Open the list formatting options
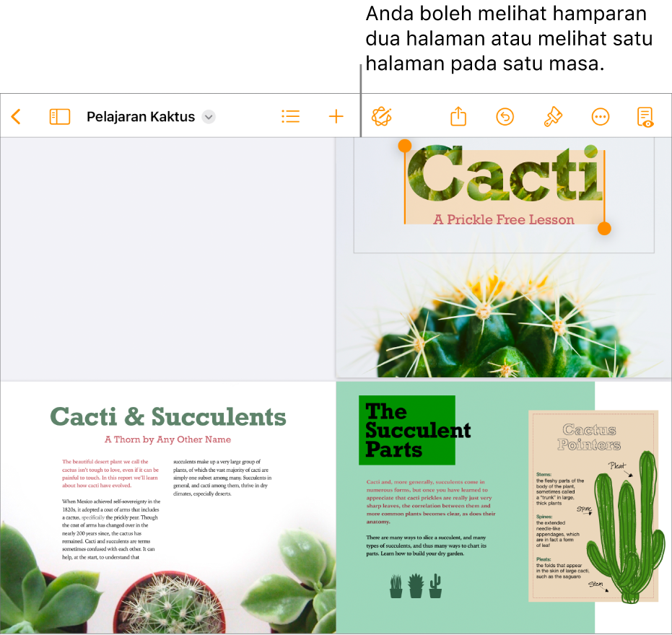672x635 pixels. point(291,117)
